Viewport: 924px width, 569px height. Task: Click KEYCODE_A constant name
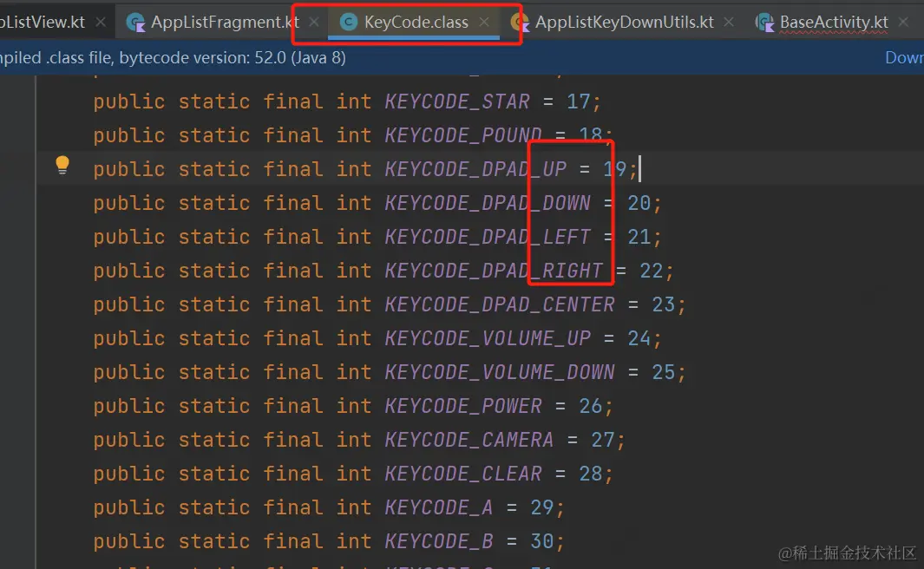click(x=439, y=507)
